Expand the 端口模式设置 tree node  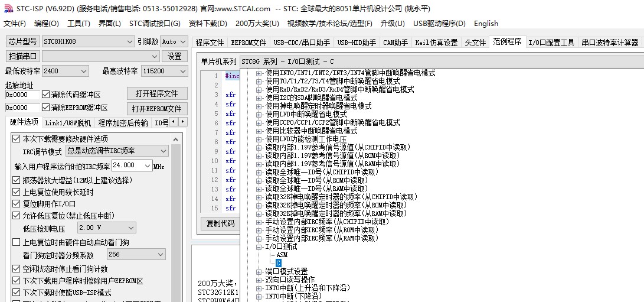259,271
